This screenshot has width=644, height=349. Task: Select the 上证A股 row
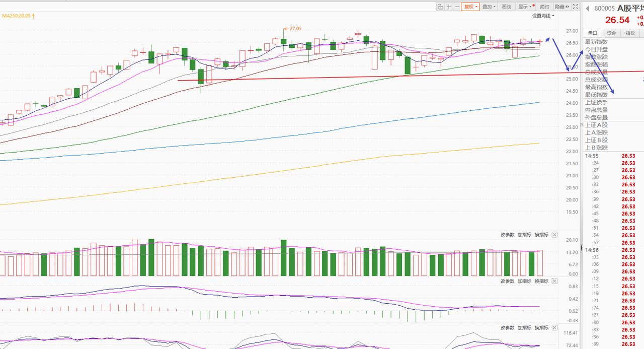(614, 125)
